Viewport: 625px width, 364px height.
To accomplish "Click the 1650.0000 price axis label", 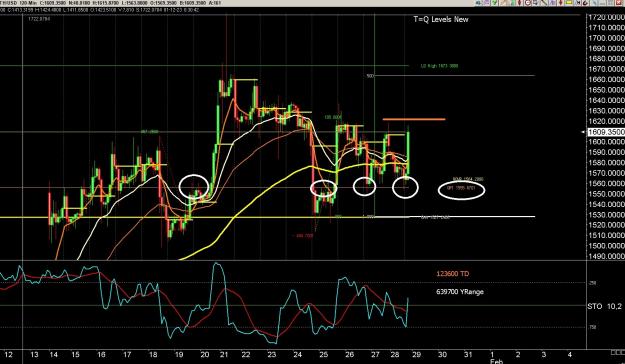I will 606,90.
